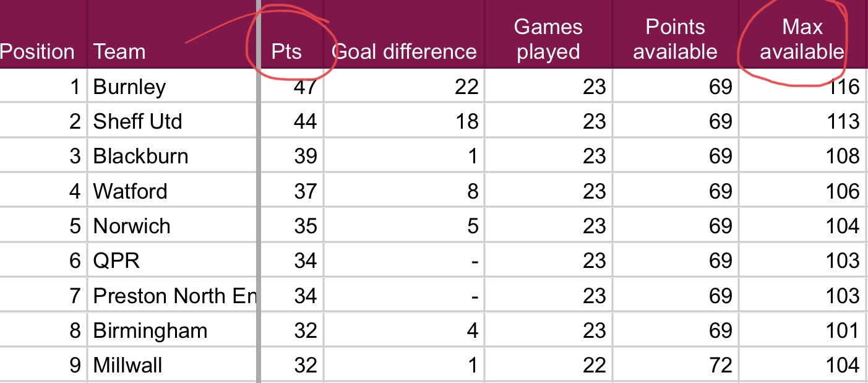Click the Sheff Utd team cell
Screen dimensions: 868x383
tap(137, 121)
